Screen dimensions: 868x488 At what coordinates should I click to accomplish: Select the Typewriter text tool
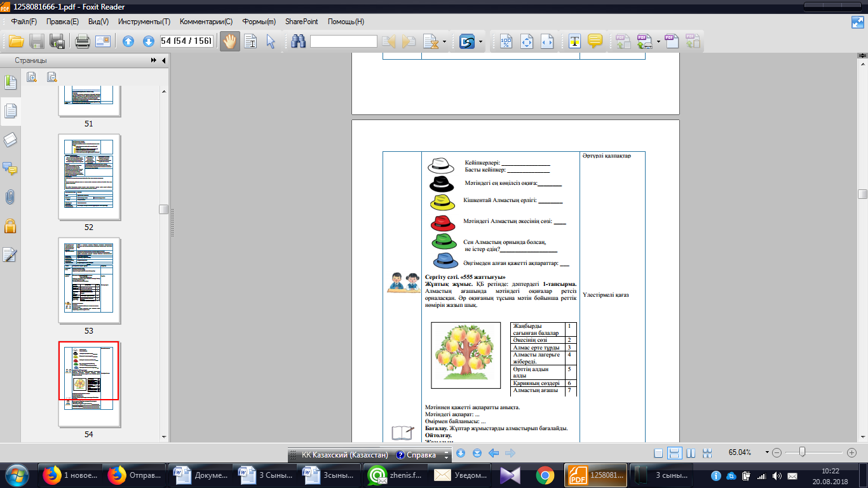click(574, 41)
